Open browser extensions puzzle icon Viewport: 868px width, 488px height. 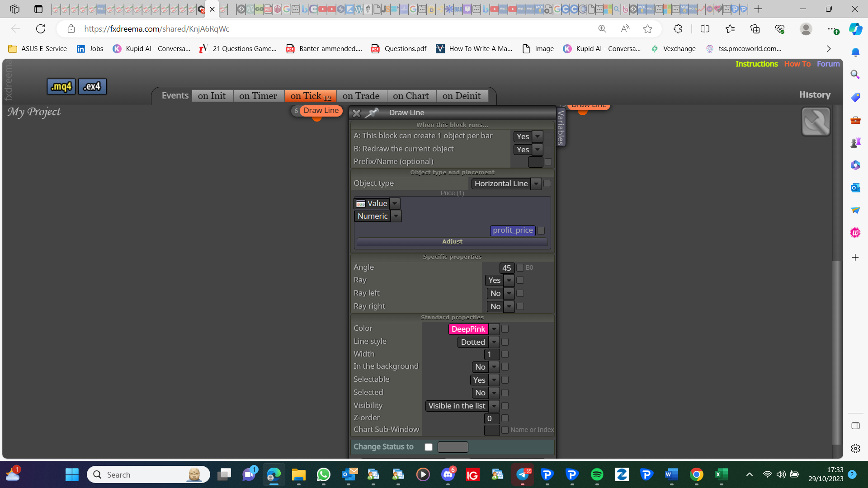click(678, 29)
